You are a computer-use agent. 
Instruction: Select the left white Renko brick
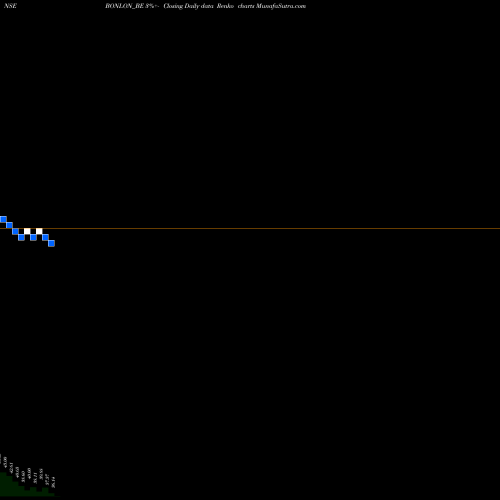(27, 231)
